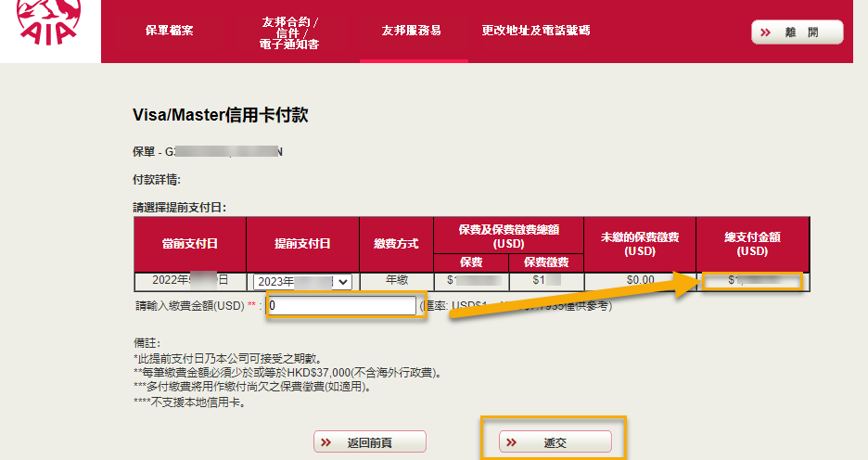Open 友邦合約/信件/電子通知書 menu item

[x=290, y=32]
